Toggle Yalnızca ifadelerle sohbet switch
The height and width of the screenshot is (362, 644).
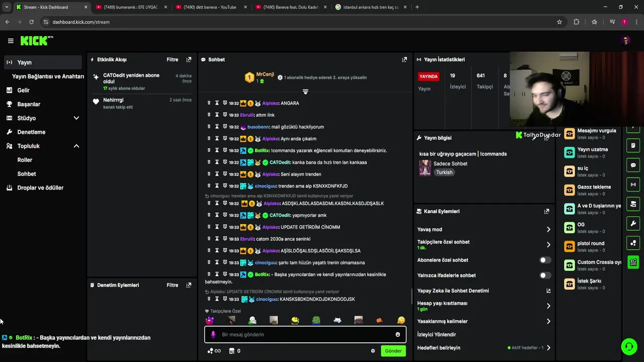(545, 276)
